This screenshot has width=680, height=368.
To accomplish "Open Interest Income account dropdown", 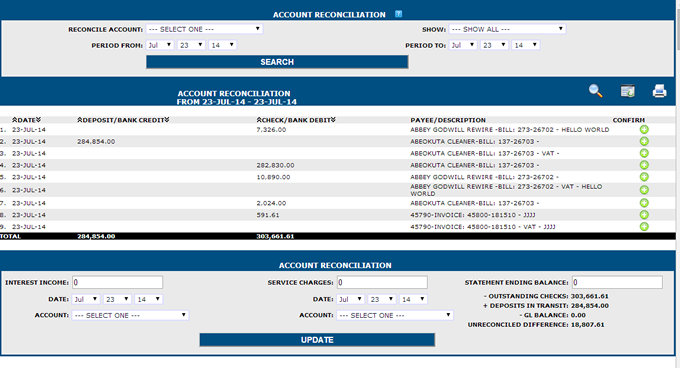I will (131, 315).
